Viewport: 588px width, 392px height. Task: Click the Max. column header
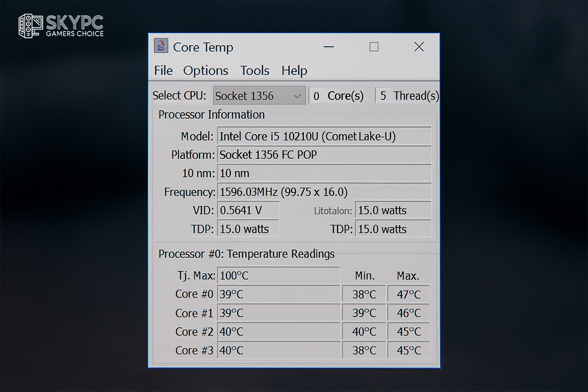click(x=408, y=276)
